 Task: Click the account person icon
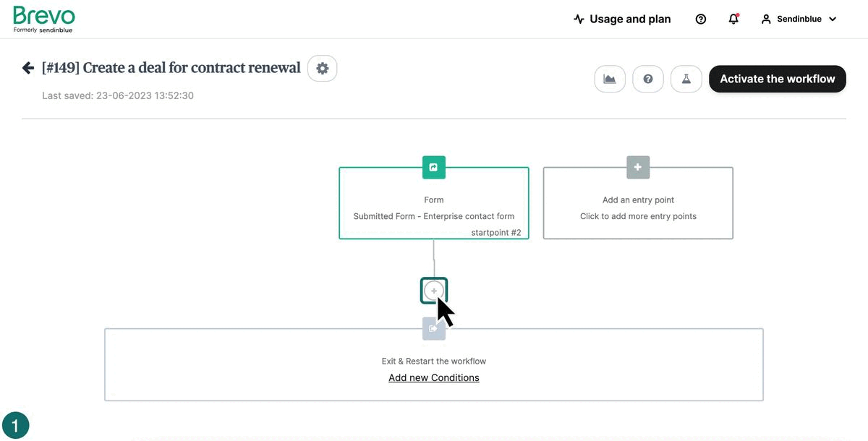(x=766, y=19)
